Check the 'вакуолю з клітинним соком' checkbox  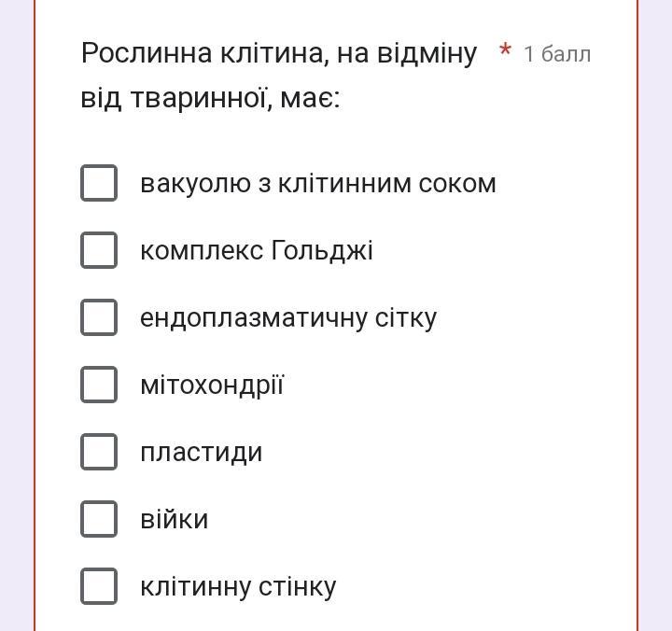[99, 183]
